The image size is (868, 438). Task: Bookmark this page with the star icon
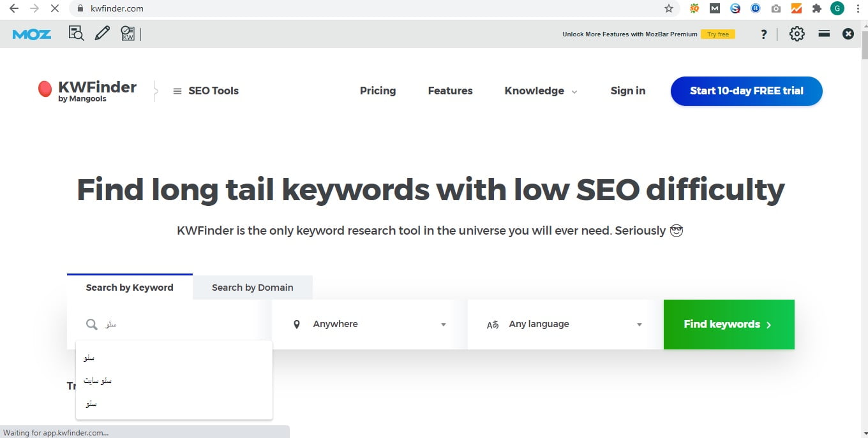pyautogui.click(x=669, y=9)
